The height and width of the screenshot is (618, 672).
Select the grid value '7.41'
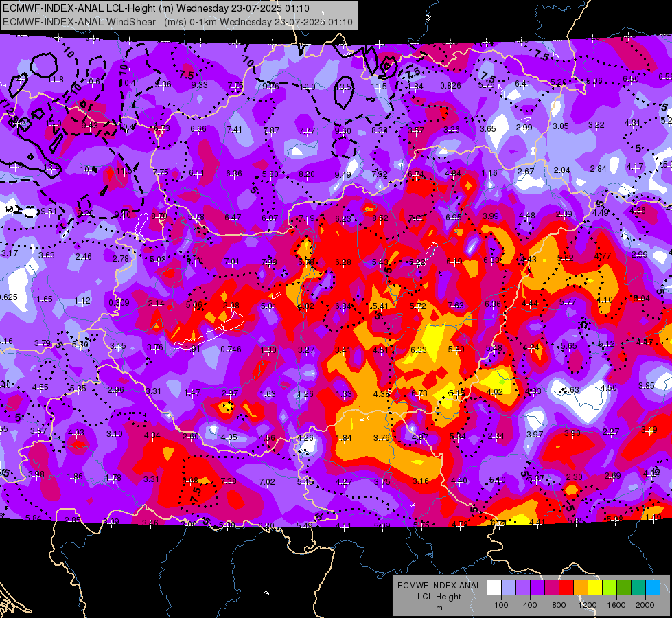235,130
